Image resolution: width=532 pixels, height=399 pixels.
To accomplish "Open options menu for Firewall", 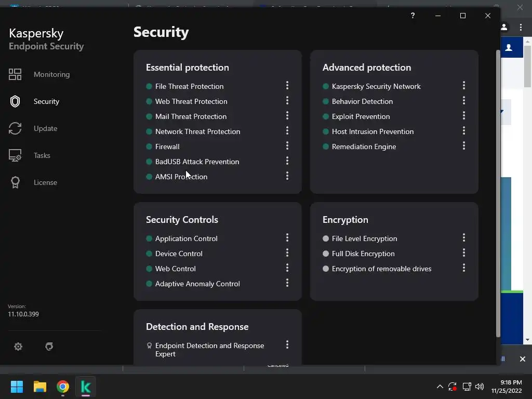I will pos(287,145).
